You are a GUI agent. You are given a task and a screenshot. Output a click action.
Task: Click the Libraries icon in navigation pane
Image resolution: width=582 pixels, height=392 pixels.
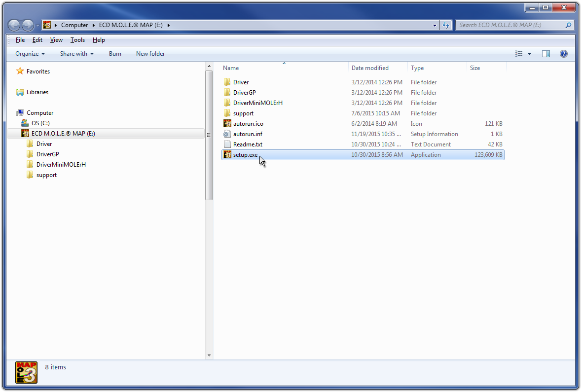point(20,92)
